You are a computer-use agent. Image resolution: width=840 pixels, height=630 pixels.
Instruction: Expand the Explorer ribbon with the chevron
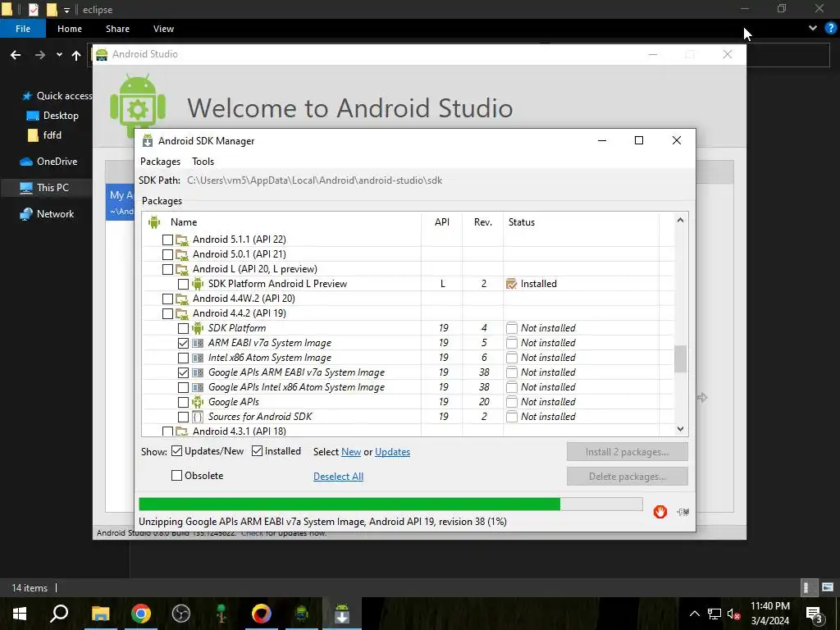click(813, 29)
